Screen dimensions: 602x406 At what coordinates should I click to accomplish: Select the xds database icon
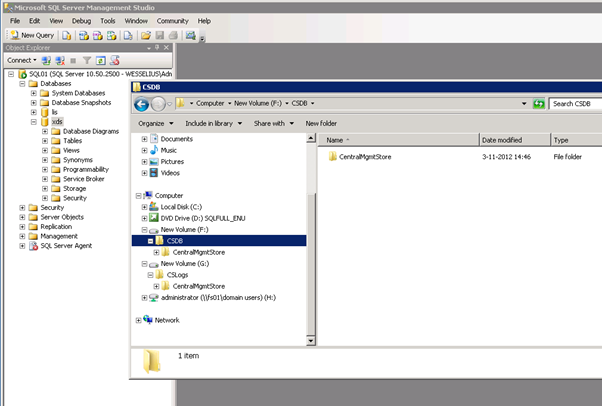(x=45, y=121)
